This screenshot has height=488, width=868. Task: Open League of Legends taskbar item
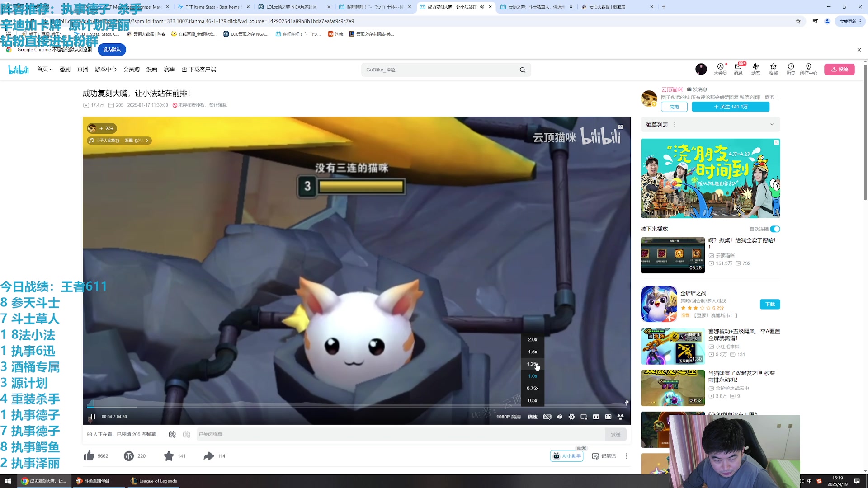coord(154,481)
